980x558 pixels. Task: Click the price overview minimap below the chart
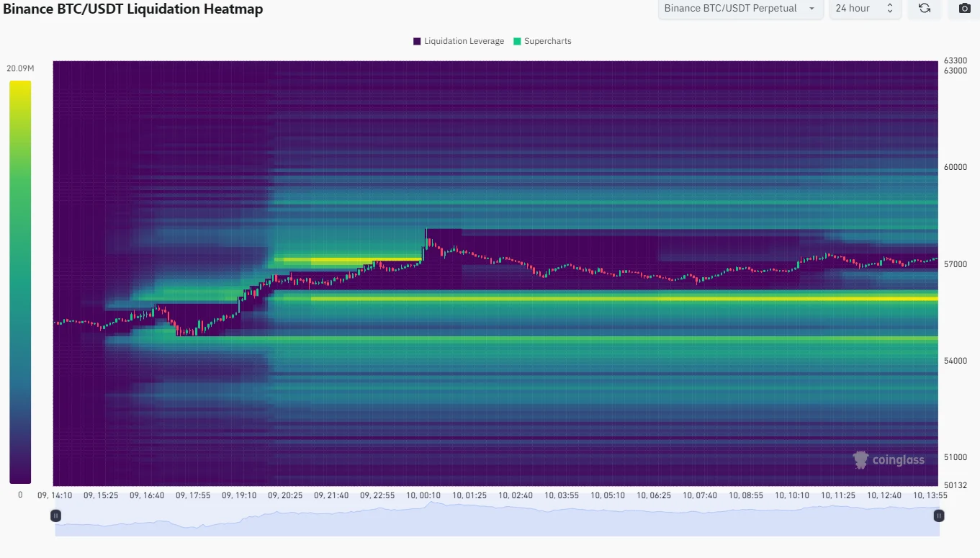(x=497, y=520)
